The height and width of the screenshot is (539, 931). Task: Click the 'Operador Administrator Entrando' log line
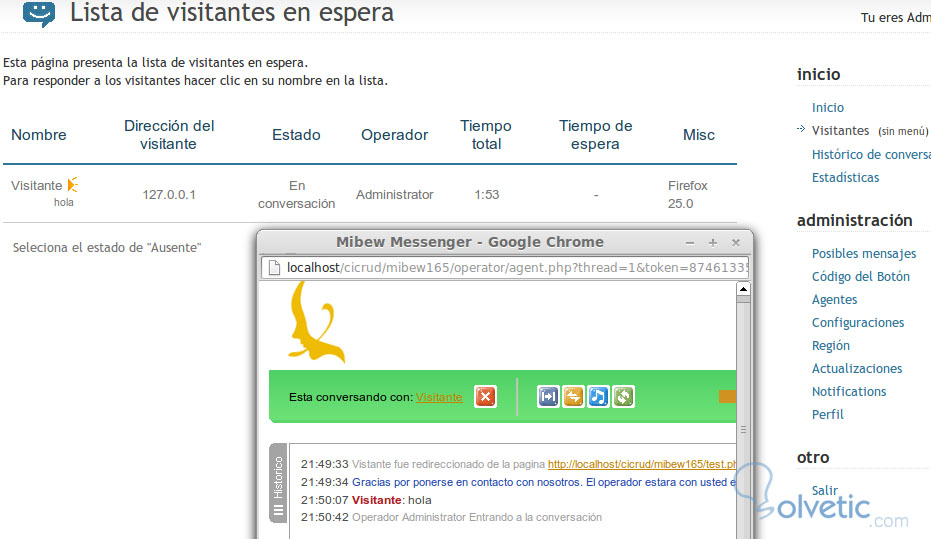[477, 518]
